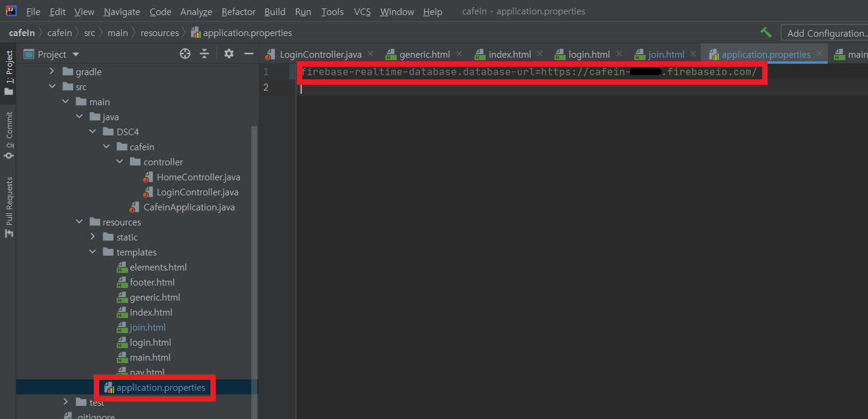Open the Code menu

click(x=160, y=11)
